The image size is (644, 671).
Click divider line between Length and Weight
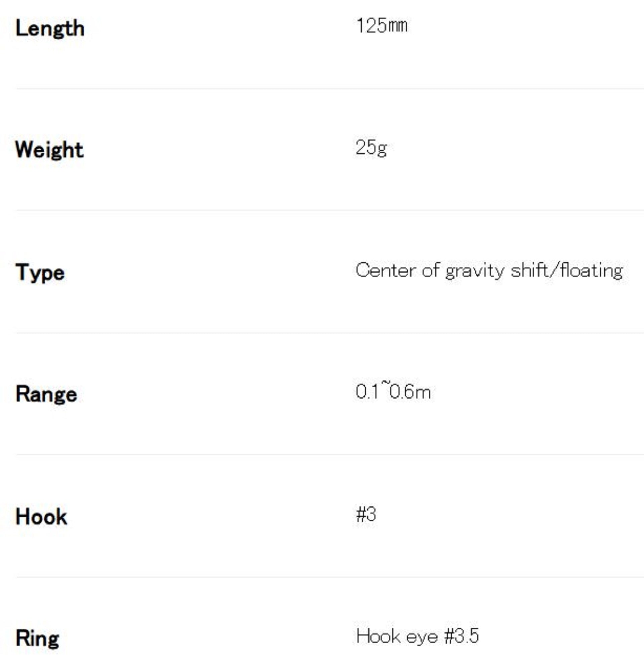[x=329, y=89]
